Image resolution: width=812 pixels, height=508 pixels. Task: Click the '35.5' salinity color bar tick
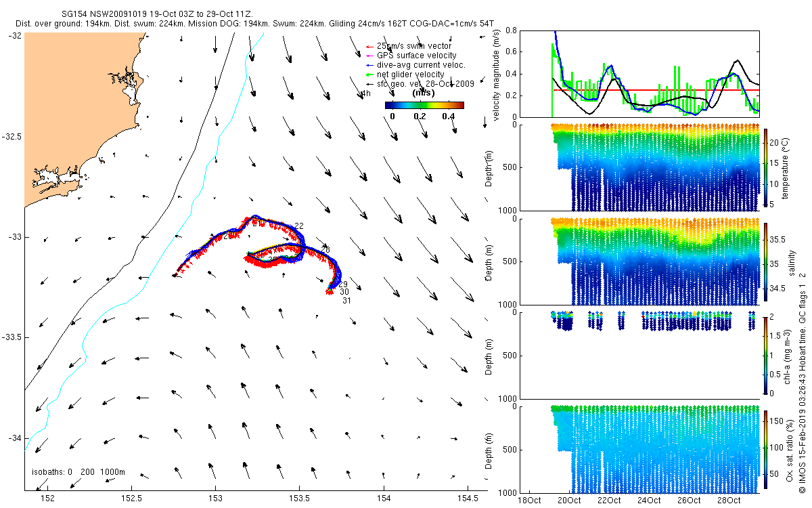(778, 239)
